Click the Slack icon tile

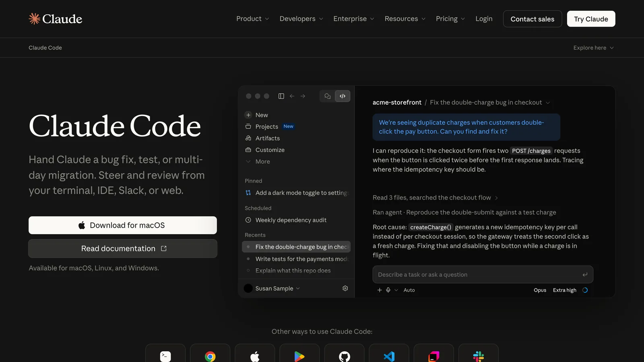pyautogui.click(x=478, y=354)
